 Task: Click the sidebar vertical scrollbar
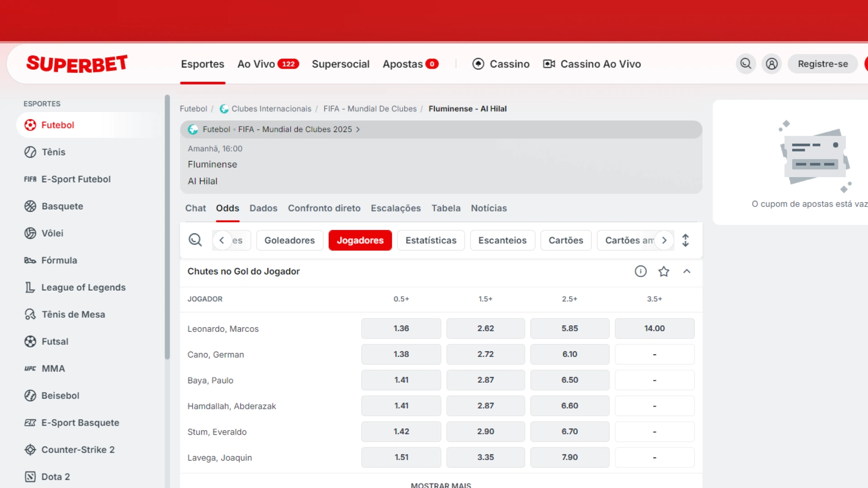coord(167,227)
